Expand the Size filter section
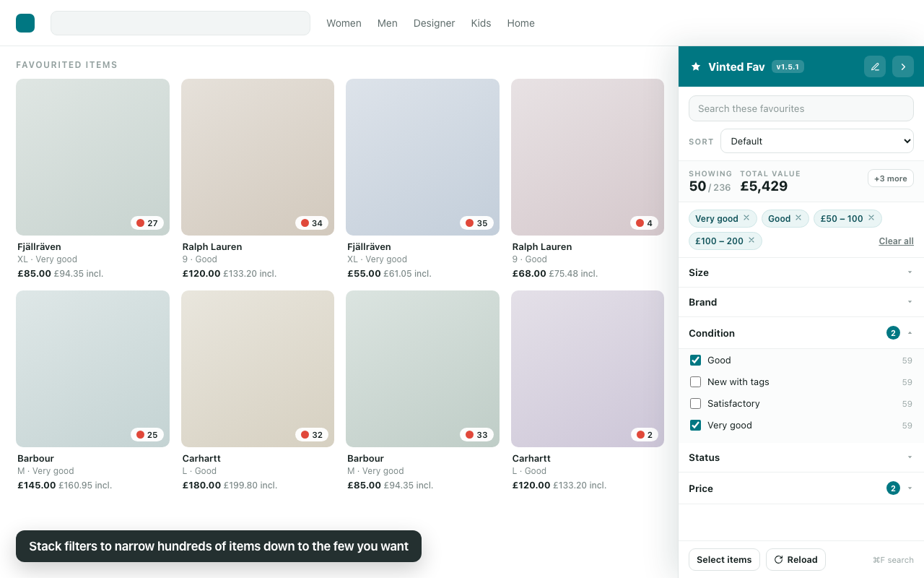Viewport: 924px width, 578px height. click(801, 272)
